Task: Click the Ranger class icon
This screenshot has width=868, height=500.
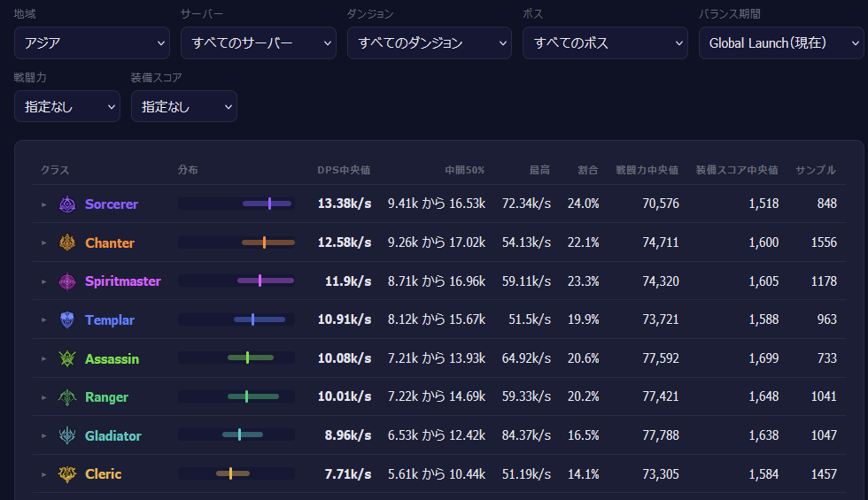Action: pyautogui.click(x=67, y=397)
